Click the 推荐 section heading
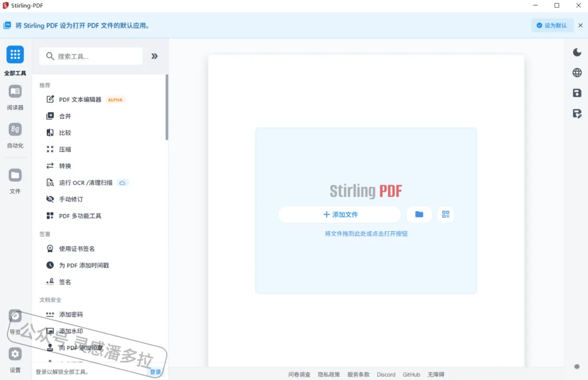The height and width of the screenshot is (380, 588). pyautogui.click(x=45, y=85)
